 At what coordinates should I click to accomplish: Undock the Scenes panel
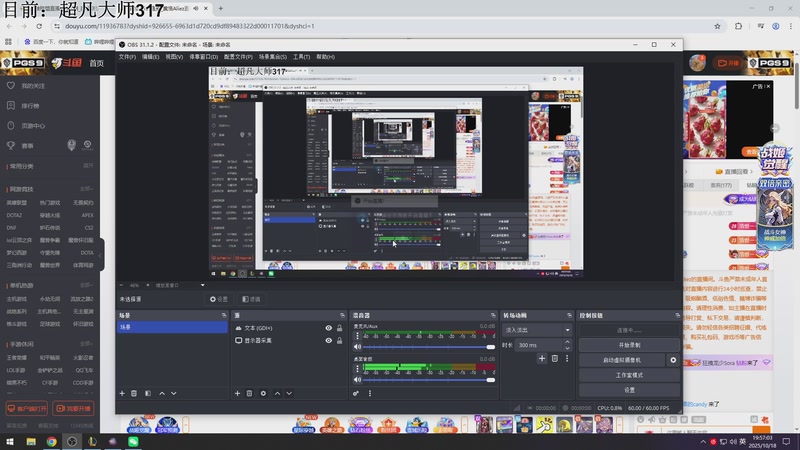click(224, 315)
